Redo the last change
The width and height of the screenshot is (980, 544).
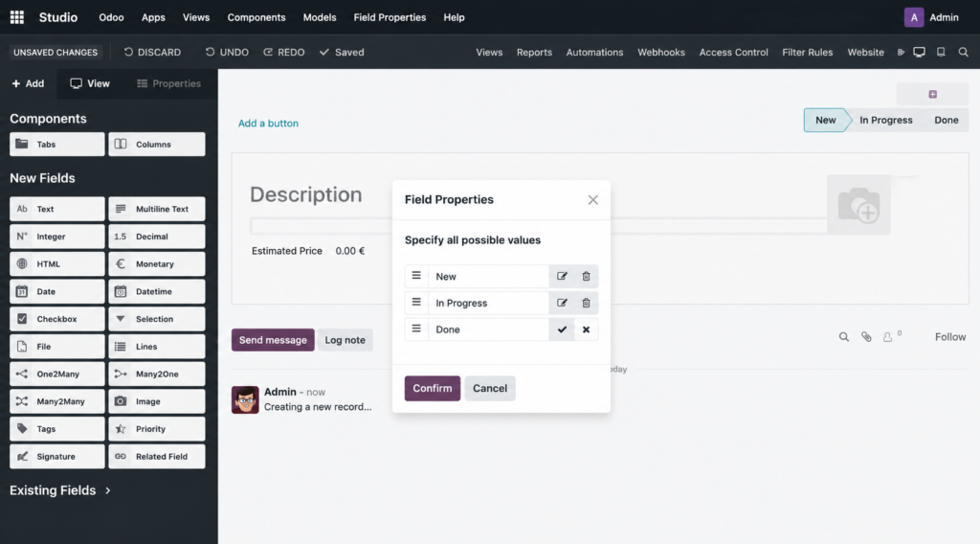tap(283, 52)
